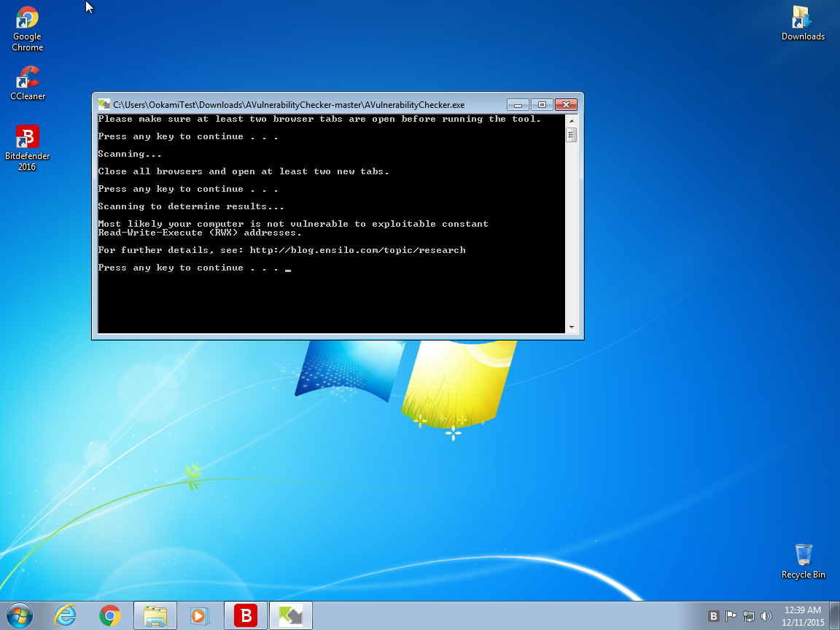The image size is (840, 630).
Task: Close the AVulnerabilityChecker console window
Action: [566, 104]
